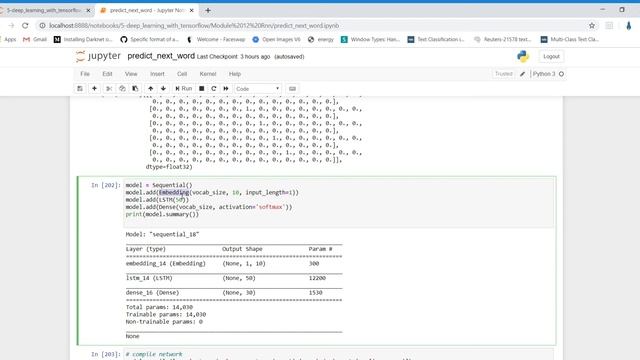
Task: Click the print(model.summary()) code line
Action: [x=162, y=214]
